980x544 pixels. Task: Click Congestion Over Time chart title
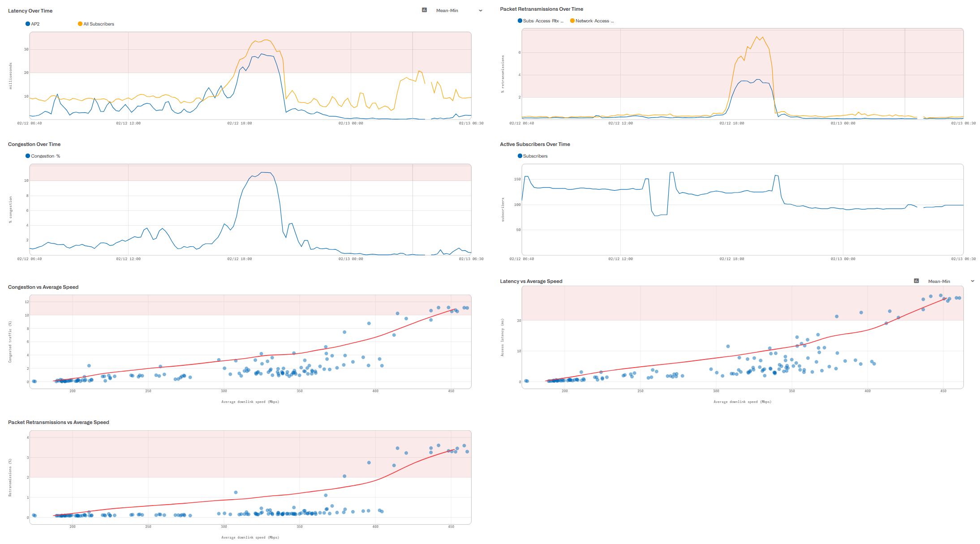(x=34, y=144)
